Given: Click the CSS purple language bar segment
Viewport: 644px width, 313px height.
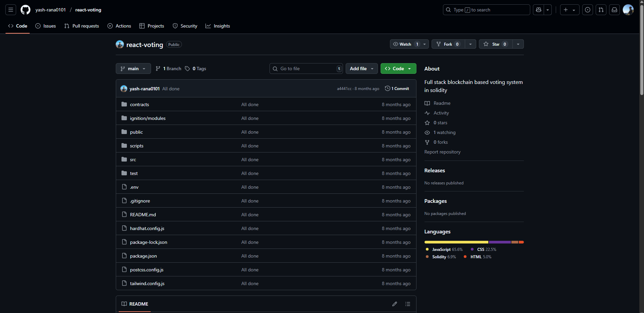Looking at the screenshot, I should [500, 242].
